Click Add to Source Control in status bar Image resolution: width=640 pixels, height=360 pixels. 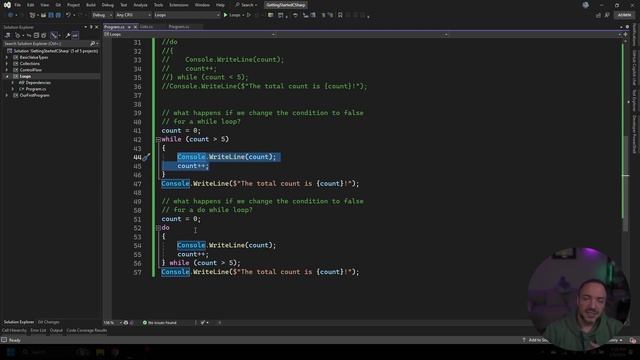[x=536, y=340]
